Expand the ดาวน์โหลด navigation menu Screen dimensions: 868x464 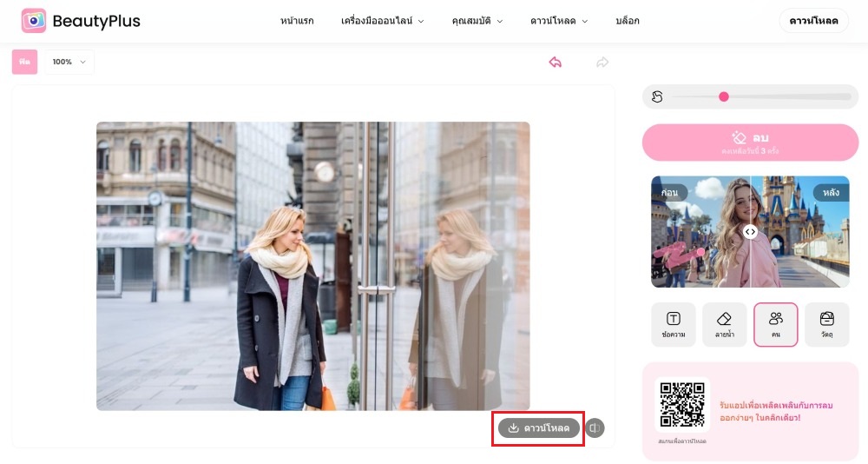[x=558, y=21]
